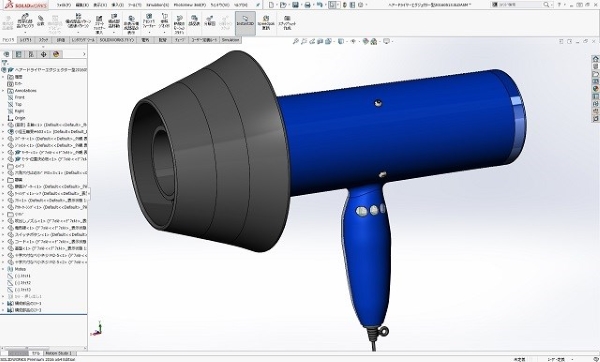
Task: Click the Zoom to Fit magnifier icon
Action: pos(295,41)
